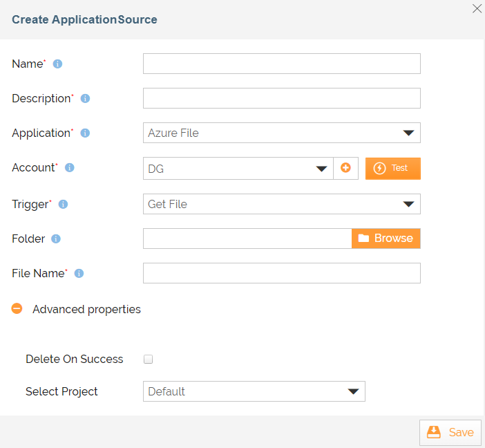
Task: Open the Application dropdown showing Azure File
Action: [x=281, y=133]
